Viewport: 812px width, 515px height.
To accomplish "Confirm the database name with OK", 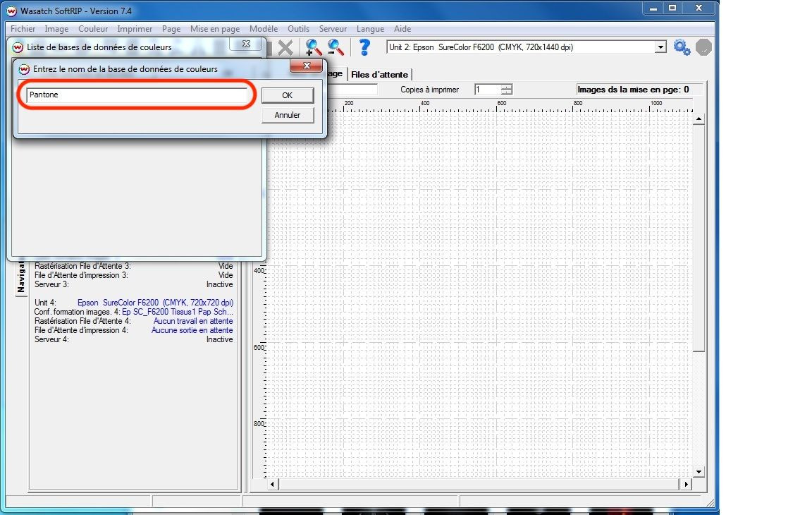I will pyautogui.click(x=288, y=95).
